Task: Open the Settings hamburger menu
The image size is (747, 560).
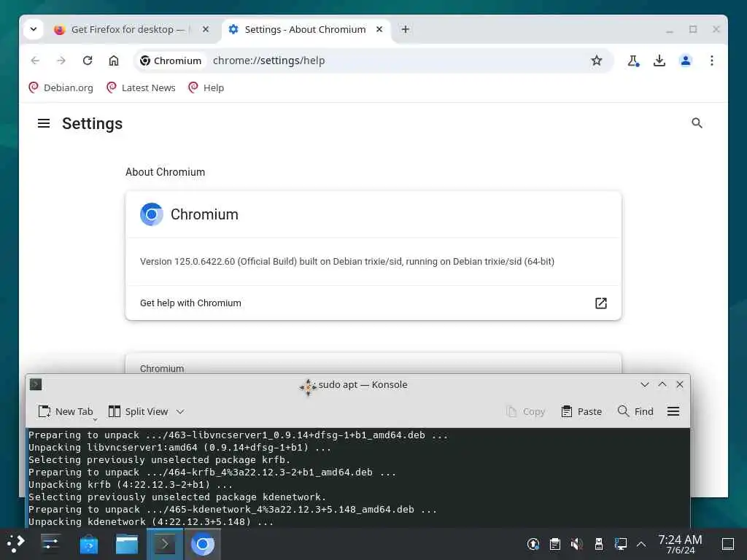Action: click(44, 123)
